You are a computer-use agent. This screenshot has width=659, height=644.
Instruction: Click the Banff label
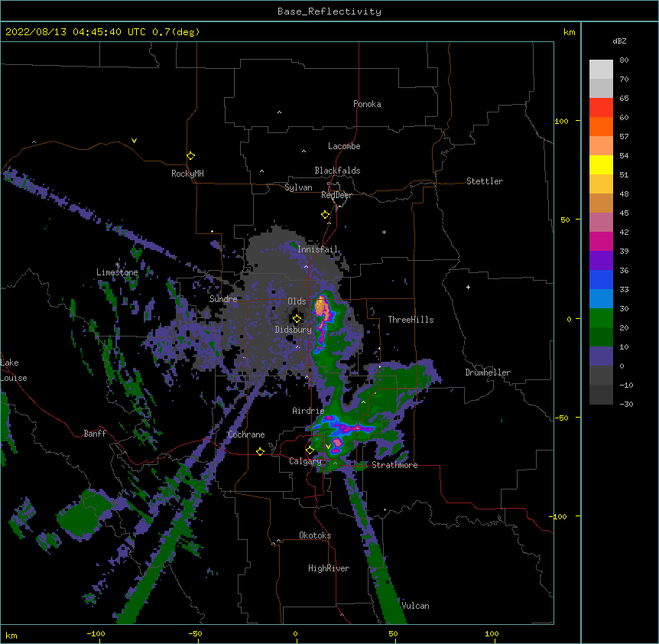click(95, 434)
